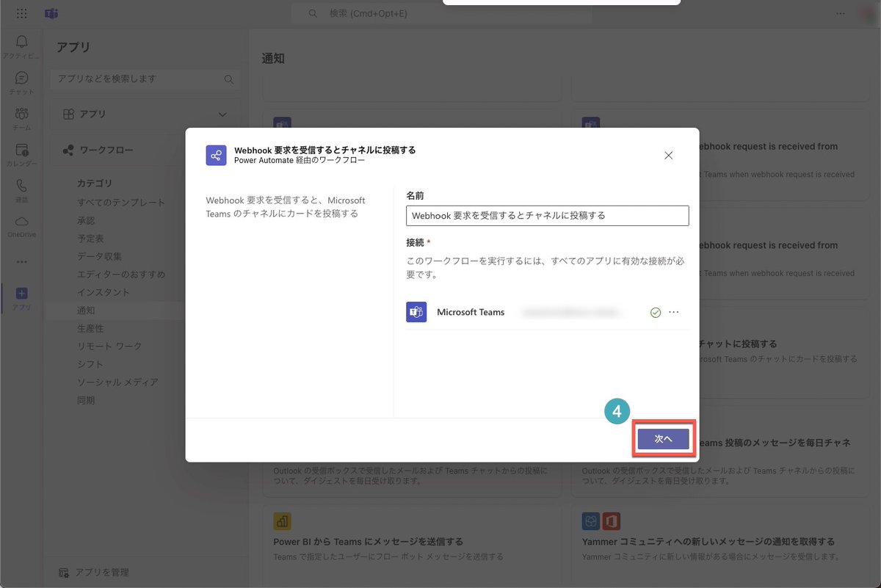Click the 通知 page heading

point(273,59)
